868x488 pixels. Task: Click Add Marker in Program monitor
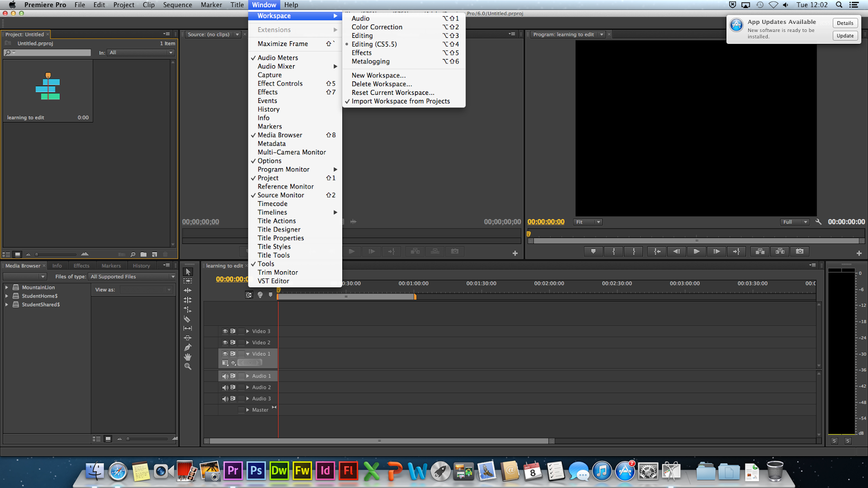click(593, 252)
